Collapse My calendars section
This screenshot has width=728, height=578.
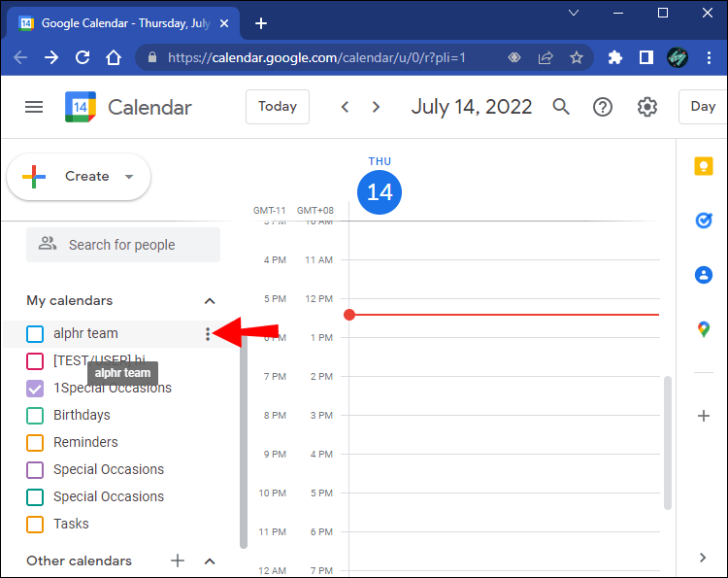coord(210,301)
